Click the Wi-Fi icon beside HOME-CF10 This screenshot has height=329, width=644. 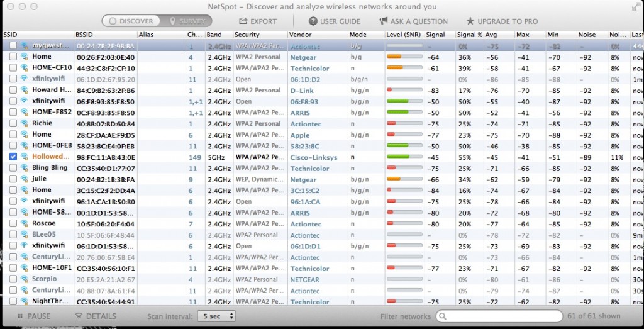25,67
